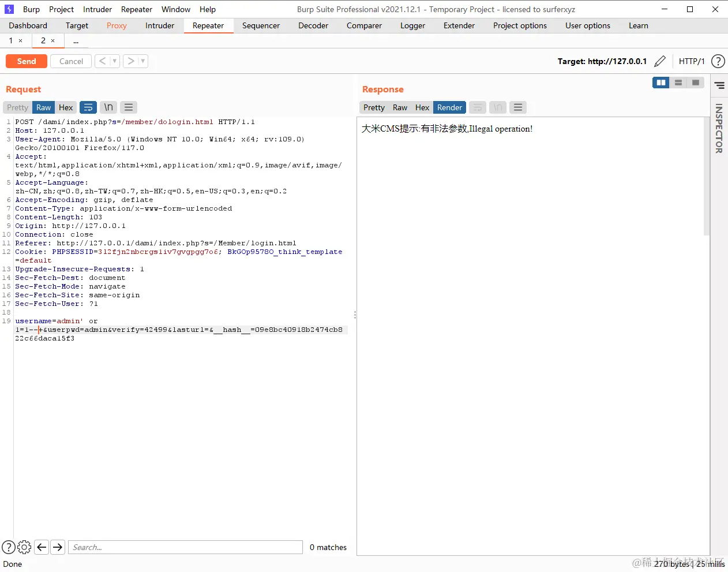Switch response view to Render
Viewport: 728px width, 572px height.
[x=449, y=107]
